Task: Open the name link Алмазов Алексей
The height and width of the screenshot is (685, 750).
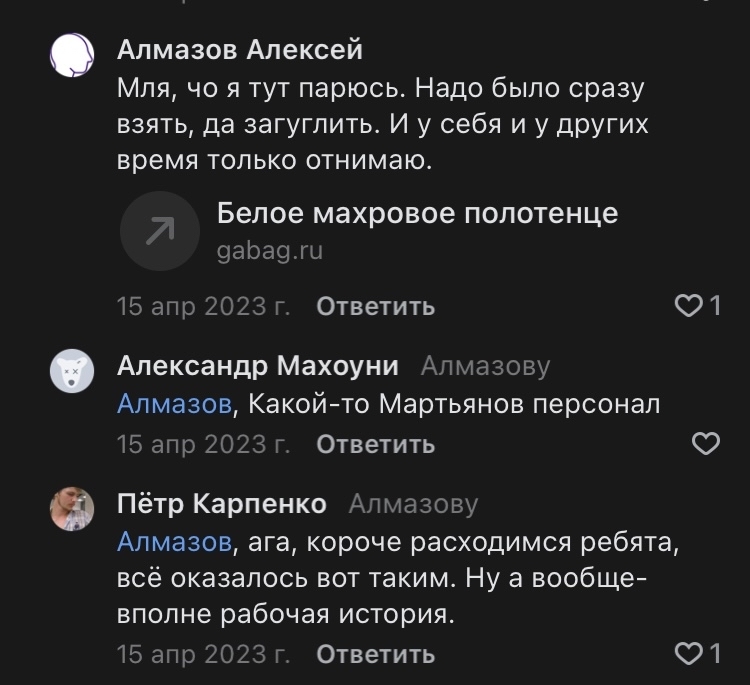Action: [x=240, y=49]
